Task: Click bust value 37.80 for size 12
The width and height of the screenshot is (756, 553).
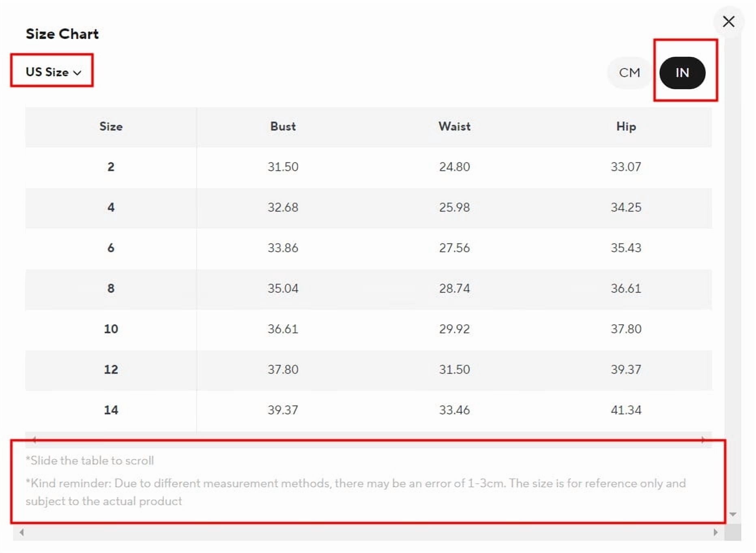Action: coord(283,369)
